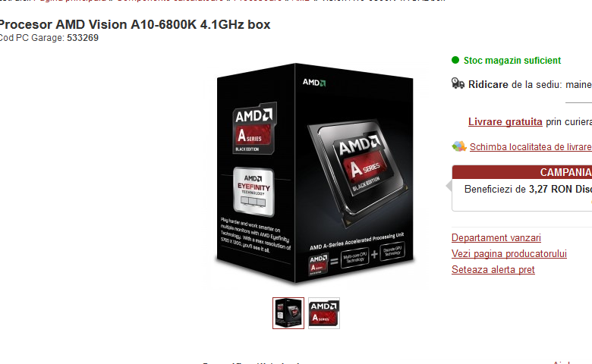Image resolution: width=592 pixels, height=364 pixels.
Task: Click the green stock availability dot
Action: pyautogui.click(x=455, y=60)
